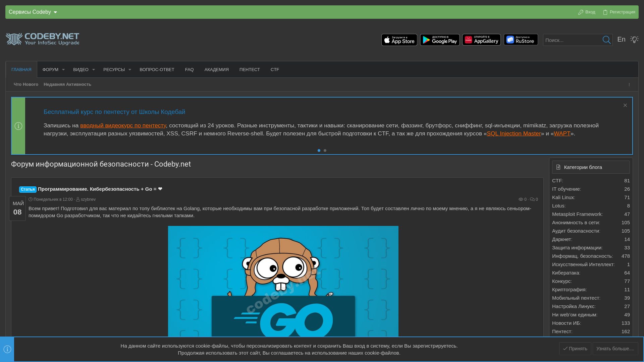Open the Kali Linux blog category
644x362 pixels.
[563, 197]
